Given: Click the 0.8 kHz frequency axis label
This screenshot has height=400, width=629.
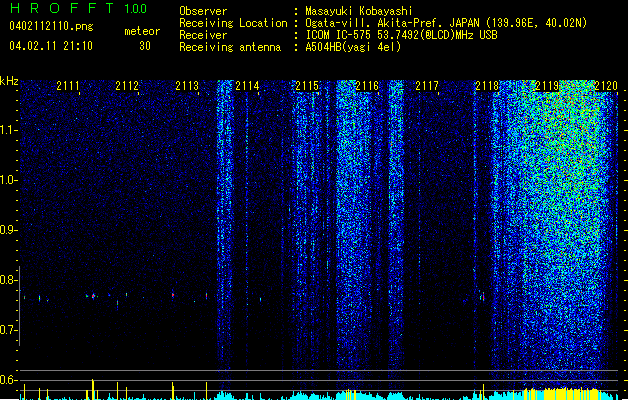Looking at the screenshot, I should (8, 280).
